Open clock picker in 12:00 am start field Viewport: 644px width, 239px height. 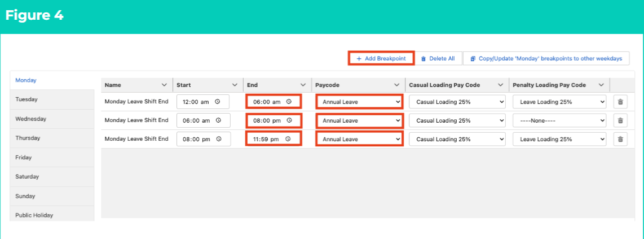218,102
